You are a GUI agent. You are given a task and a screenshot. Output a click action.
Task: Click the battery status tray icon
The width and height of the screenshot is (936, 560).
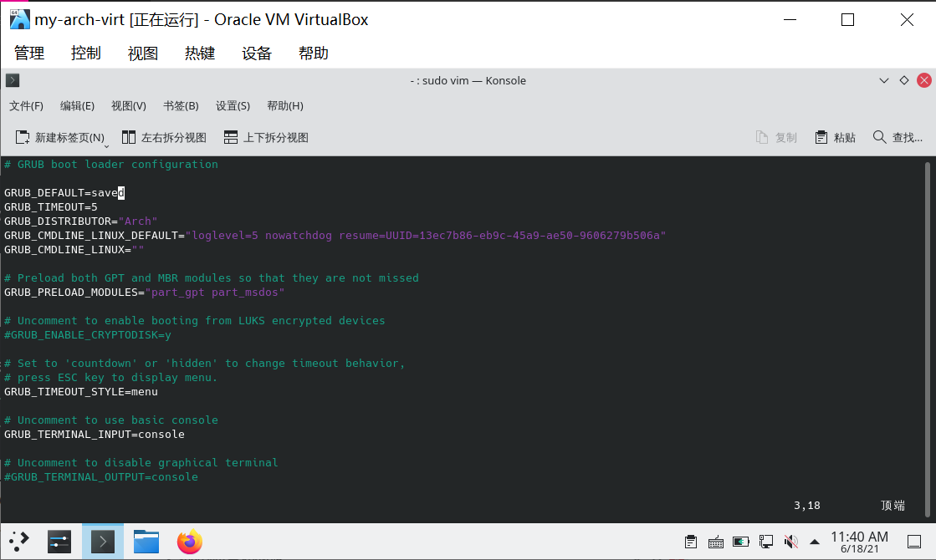pos(740,542)
